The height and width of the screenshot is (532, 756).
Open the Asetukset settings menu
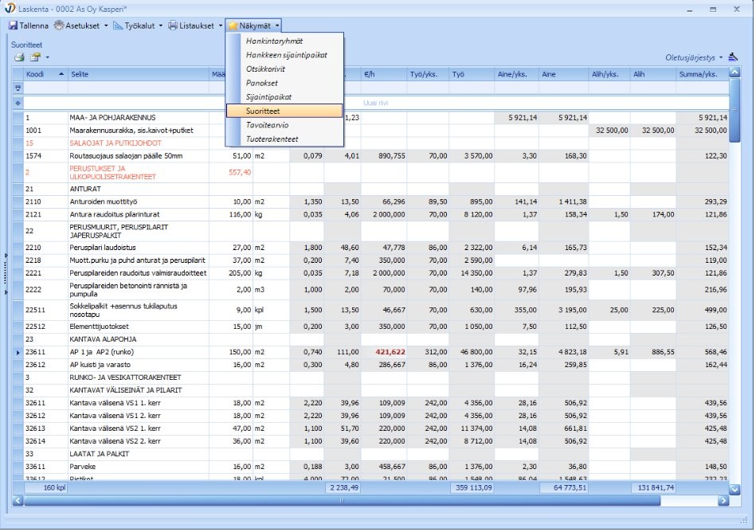[x=77, y=25]
